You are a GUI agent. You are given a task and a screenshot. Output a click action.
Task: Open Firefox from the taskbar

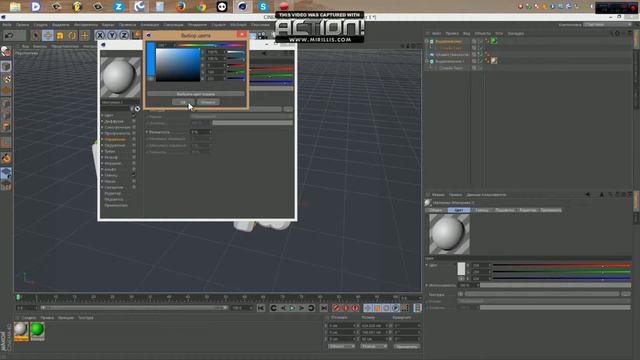(180, 7)
